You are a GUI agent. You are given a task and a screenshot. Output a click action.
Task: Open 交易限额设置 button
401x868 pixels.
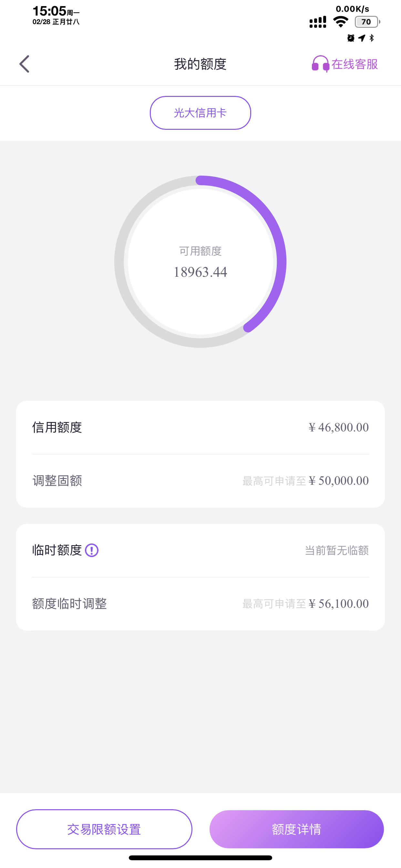coord(104,829)
